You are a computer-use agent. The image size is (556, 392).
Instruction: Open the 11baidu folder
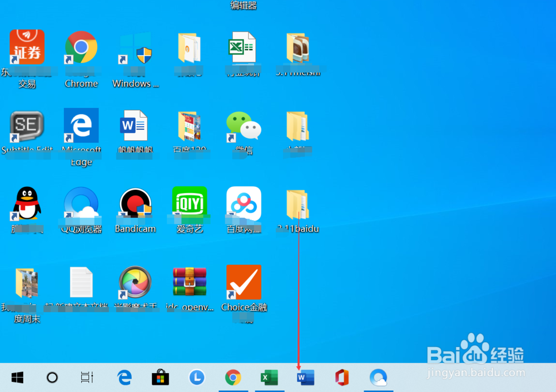coord(297,205)
